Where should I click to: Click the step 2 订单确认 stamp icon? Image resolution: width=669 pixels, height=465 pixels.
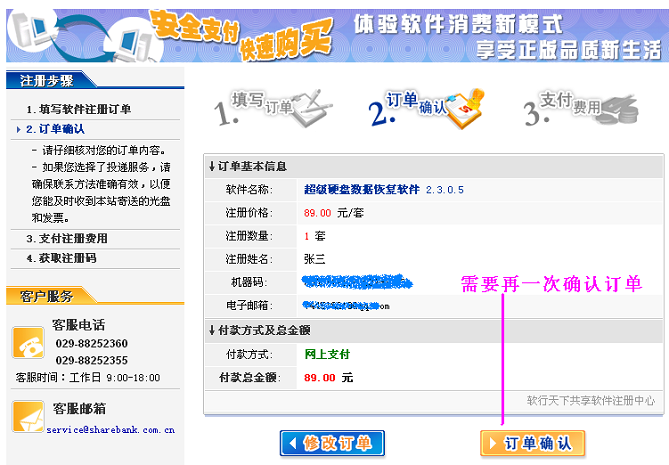click(465, 108)
